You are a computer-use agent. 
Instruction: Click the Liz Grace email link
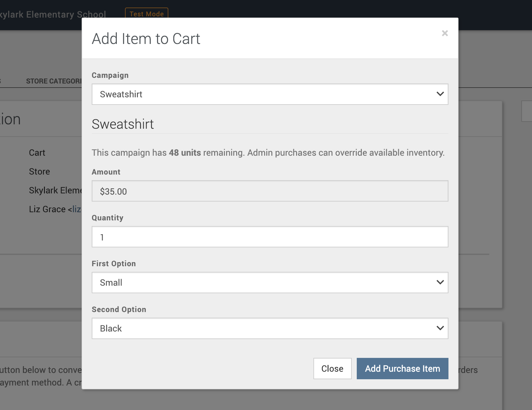(77, 209)
